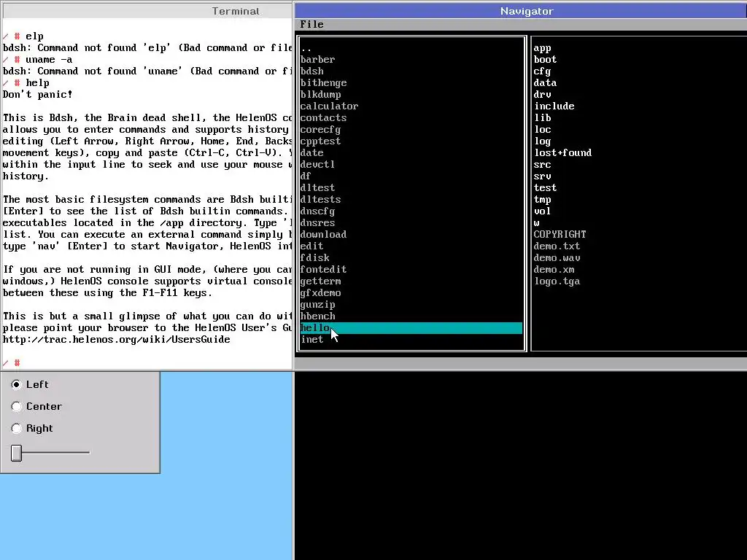Select the 'drv' directory in right panel

[542, 94]
